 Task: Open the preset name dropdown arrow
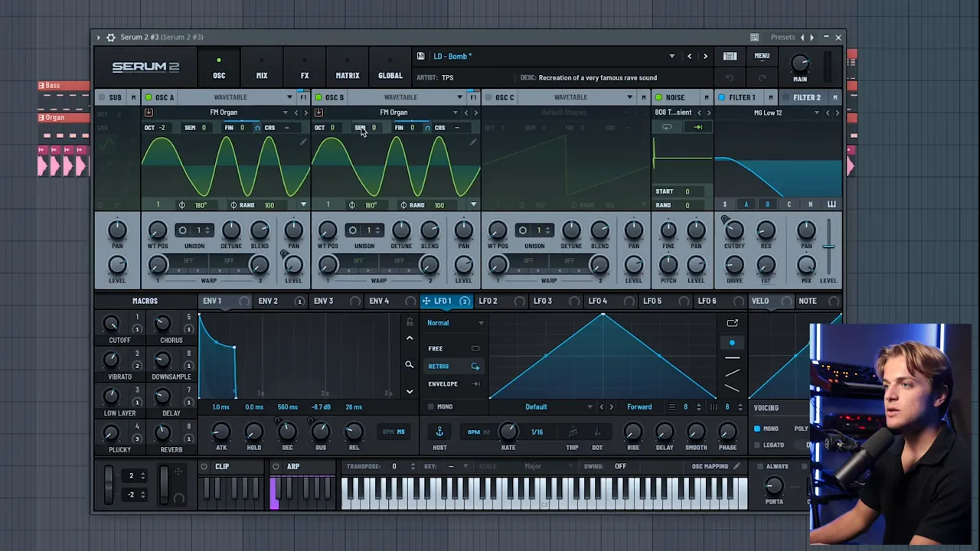(671, 56)
